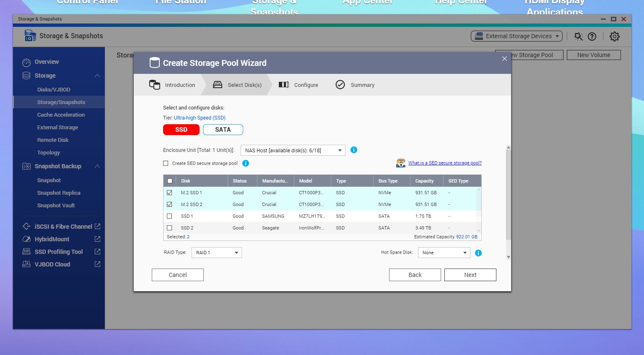Click the info icon beside Hot Spare Disk
The image size is (644, 355).
click(478, 253)
